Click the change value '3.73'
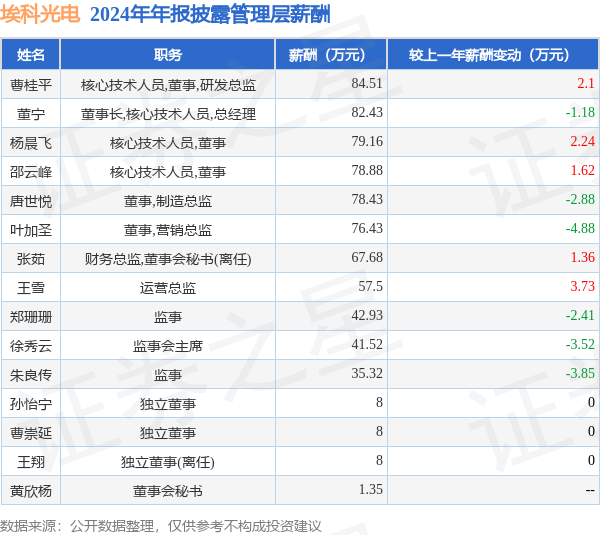 (582, 287)
